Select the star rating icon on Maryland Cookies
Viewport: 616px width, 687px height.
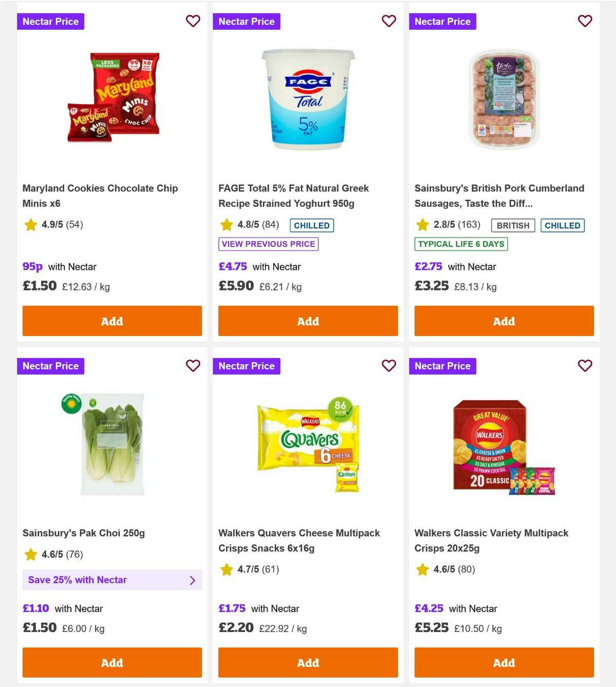30,225
